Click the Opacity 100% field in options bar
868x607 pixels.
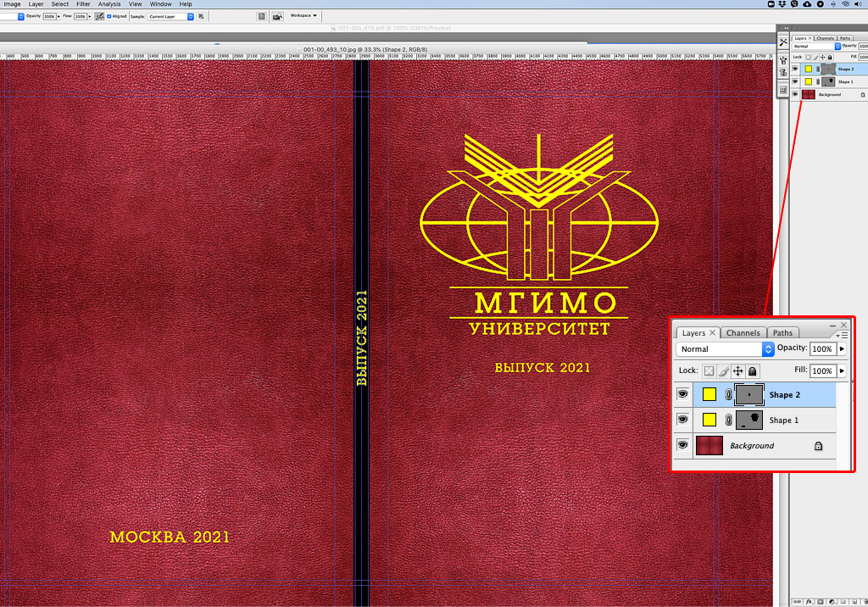[49, 17]
